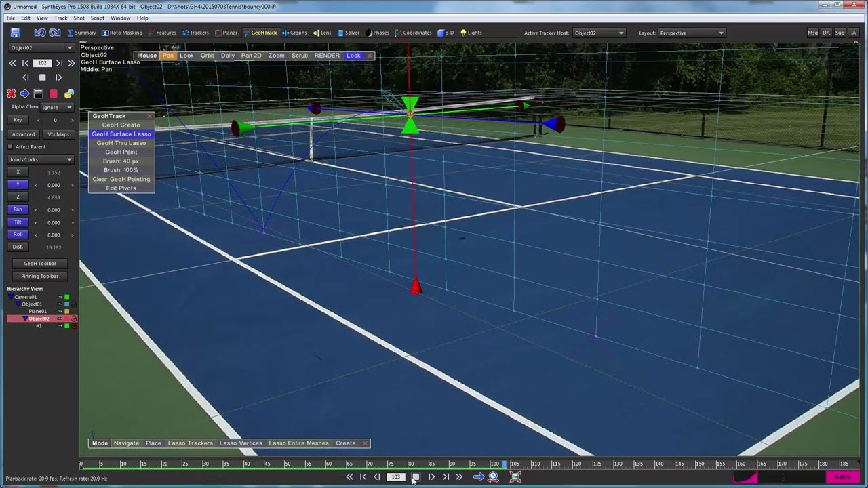Select Plane01 in Hierarchy View
The image size is (868, 488).
tap(37, 311)
